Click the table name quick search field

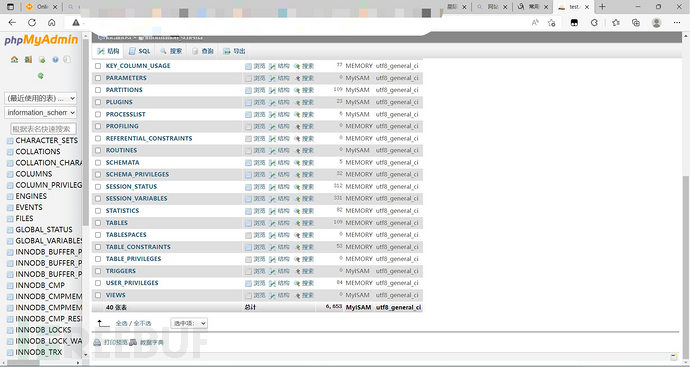tap(43, 129)
